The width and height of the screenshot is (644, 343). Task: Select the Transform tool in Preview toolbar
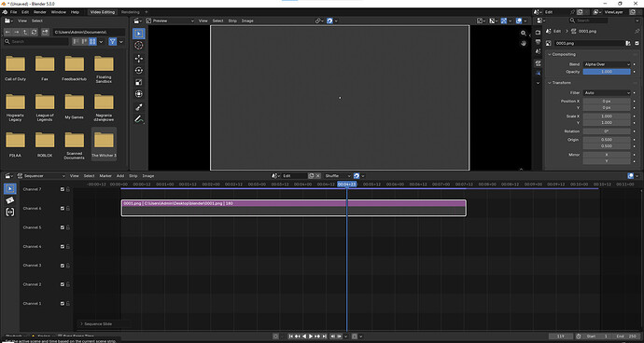(139, 94)
